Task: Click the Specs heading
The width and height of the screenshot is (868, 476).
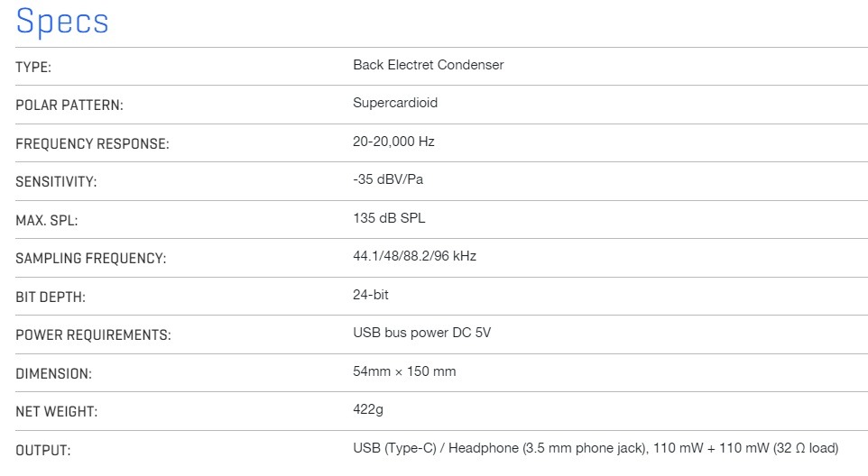Action: tap(62, 21)
